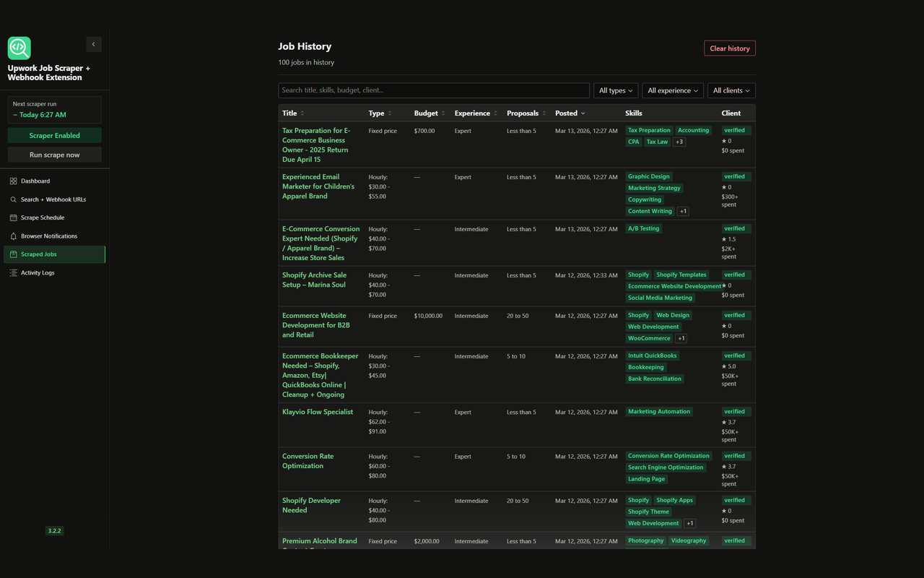The width and height of the screenshot is (924, 578).
Task: Click the Activity Logs list icon
Action: click(x=14, y=273)
